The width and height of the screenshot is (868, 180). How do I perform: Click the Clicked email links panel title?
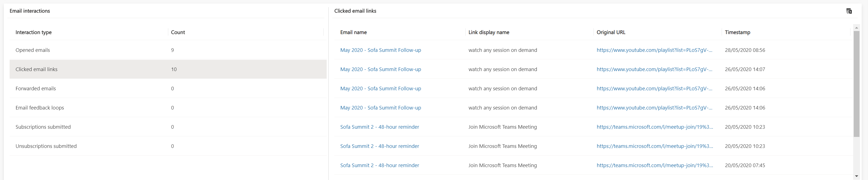[x=355, y=11]
